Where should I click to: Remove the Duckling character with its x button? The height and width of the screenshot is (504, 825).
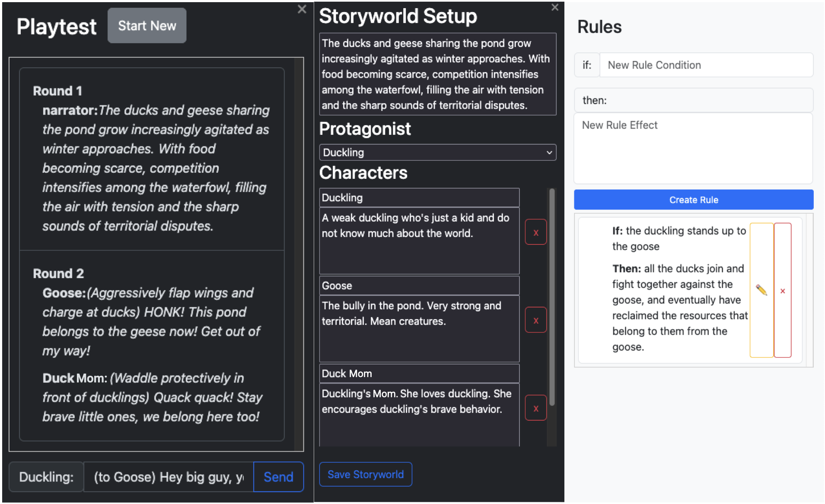(535, 232)
